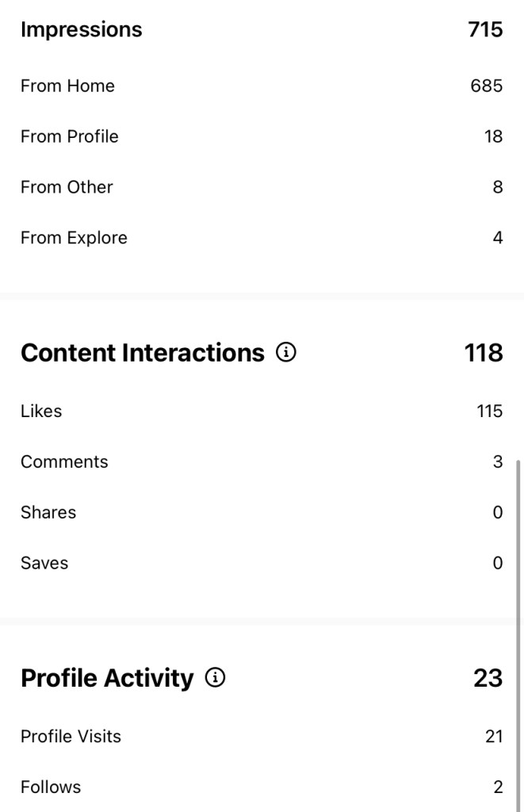Click the Profile Activity heading
524x812 pixels.
tap(107, 678)
